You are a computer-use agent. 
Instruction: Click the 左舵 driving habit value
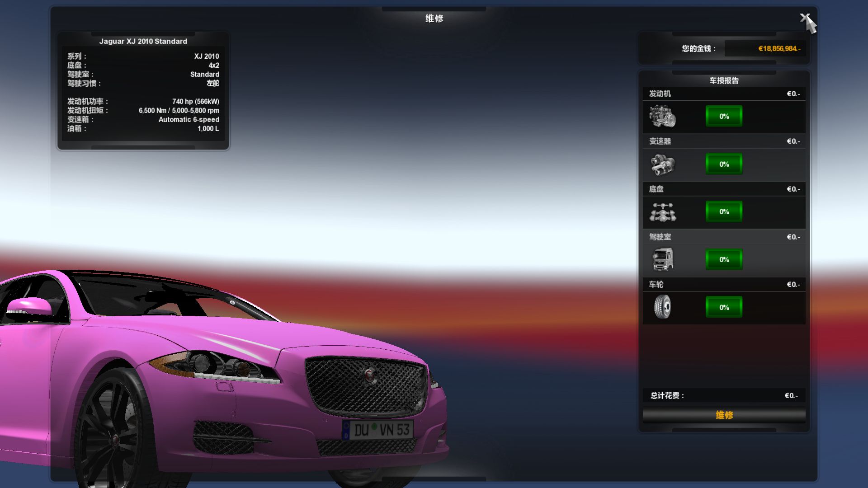click(x=213, y=83)
